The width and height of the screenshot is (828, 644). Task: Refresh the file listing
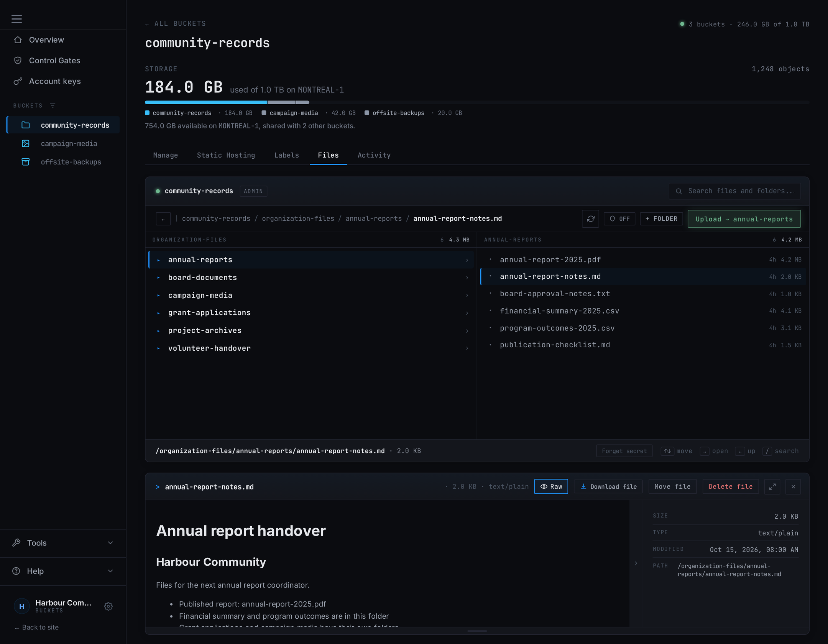pyautogui.click(x=590, y=219)
